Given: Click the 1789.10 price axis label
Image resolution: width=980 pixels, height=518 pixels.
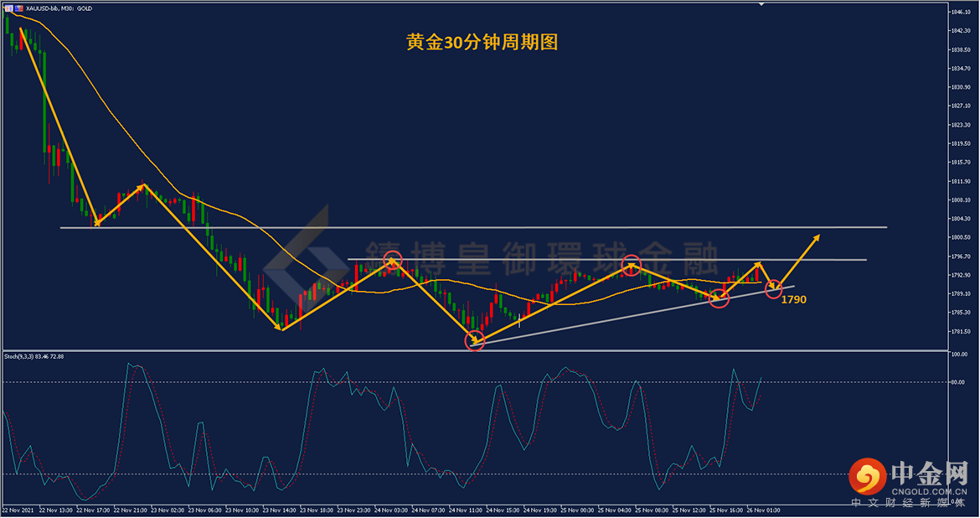Looking at the screenshot, I should pos(961,293).
